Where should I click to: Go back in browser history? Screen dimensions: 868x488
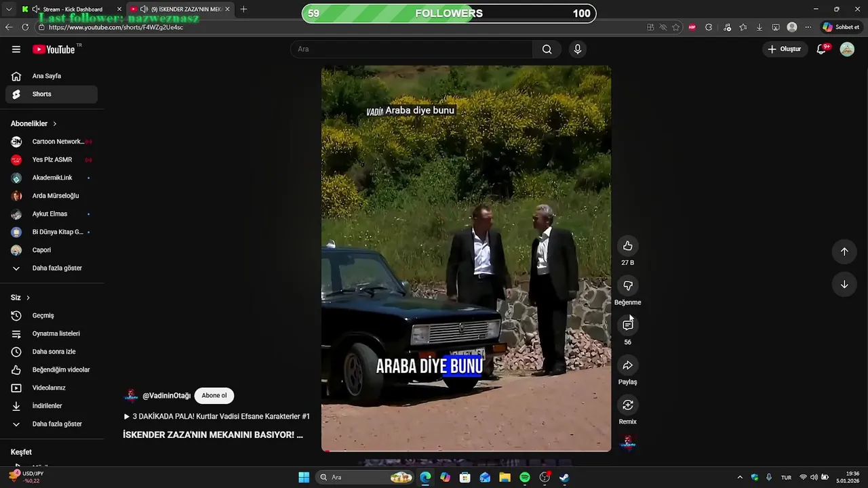pyautogui.click(x=9, y=27)
